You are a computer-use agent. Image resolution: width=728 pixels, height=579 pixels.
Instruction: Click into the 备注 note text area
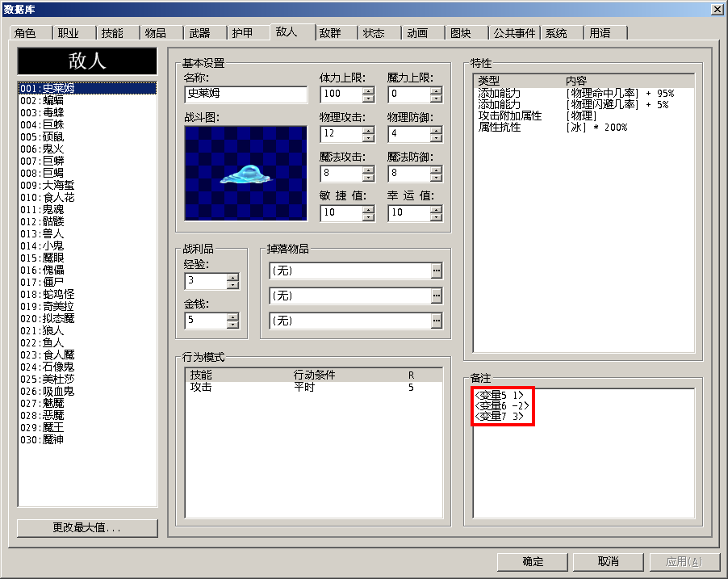tap(584, 453)
